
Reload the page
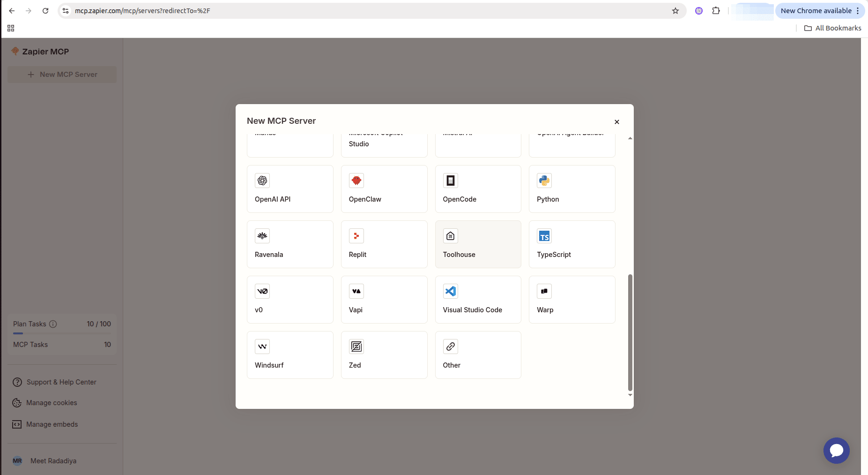pos(45,11)
